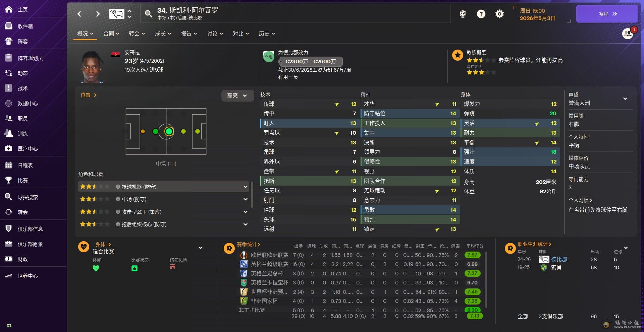Open the 阵容 squad shirt icon
Screen dimensions: 644x332
9,41
